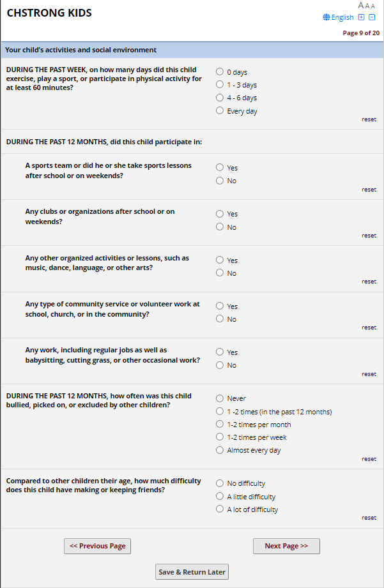Reset the exercise days answer
Image resolution: width=384 pixels, height=588 pixels.
point(369,119)
